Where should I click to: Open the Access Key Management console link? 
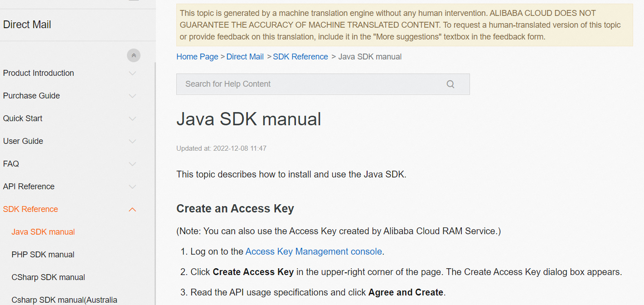[314, 251]
